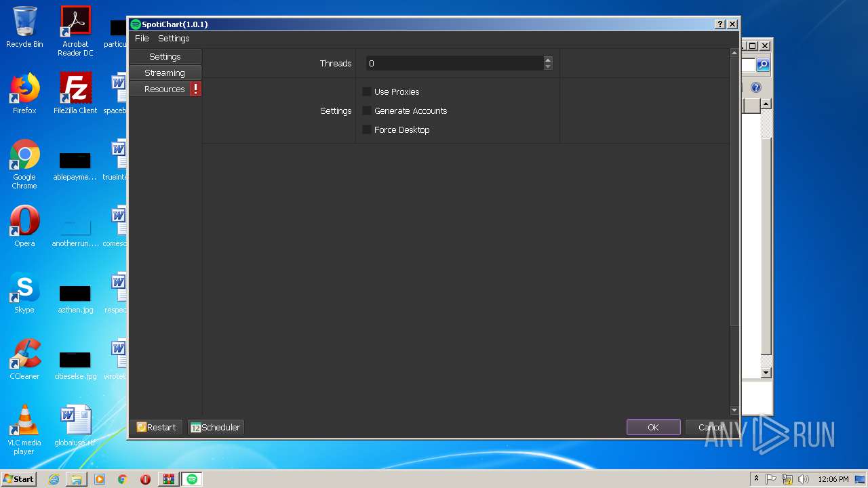Screen dimensions: 868x488
Task: Switch to the Streaming side tab
Action: [165, 73]
